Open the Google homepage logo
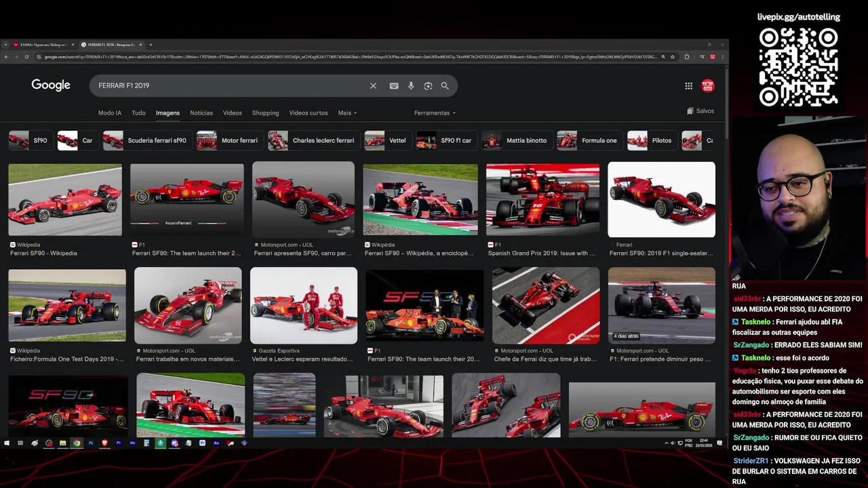This screenshot has width=868, height=488. (x=51, y=85)
